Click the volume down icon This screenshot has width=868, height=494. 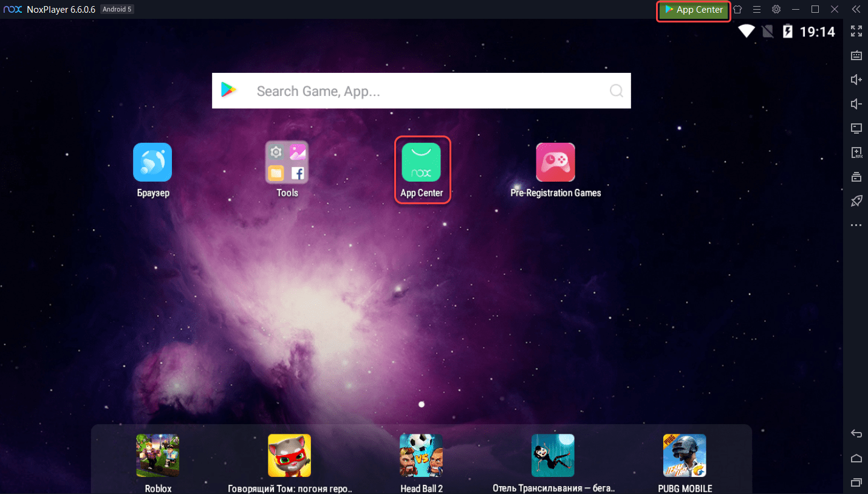[856, 104]
